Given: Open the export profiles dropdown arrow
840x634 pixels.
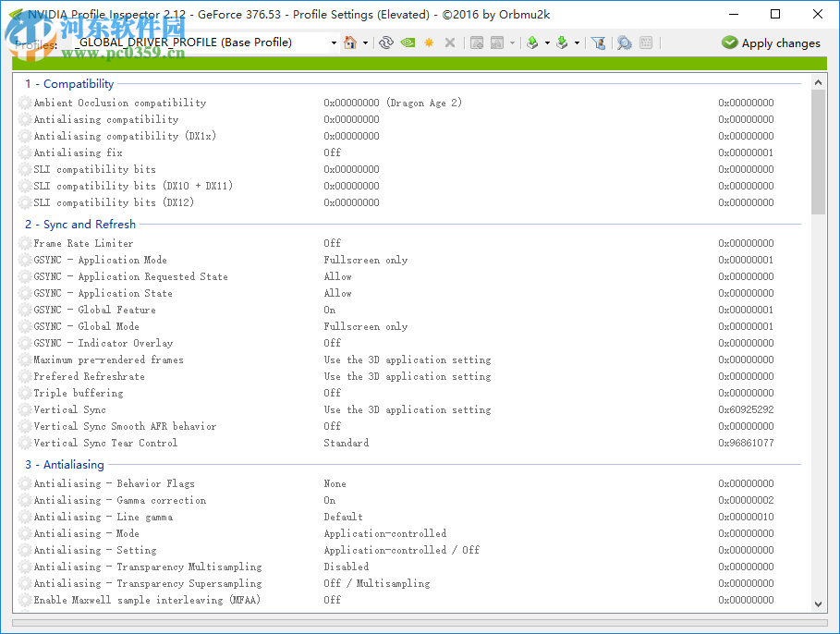Looking at the screenshot, I should point(547,43).
